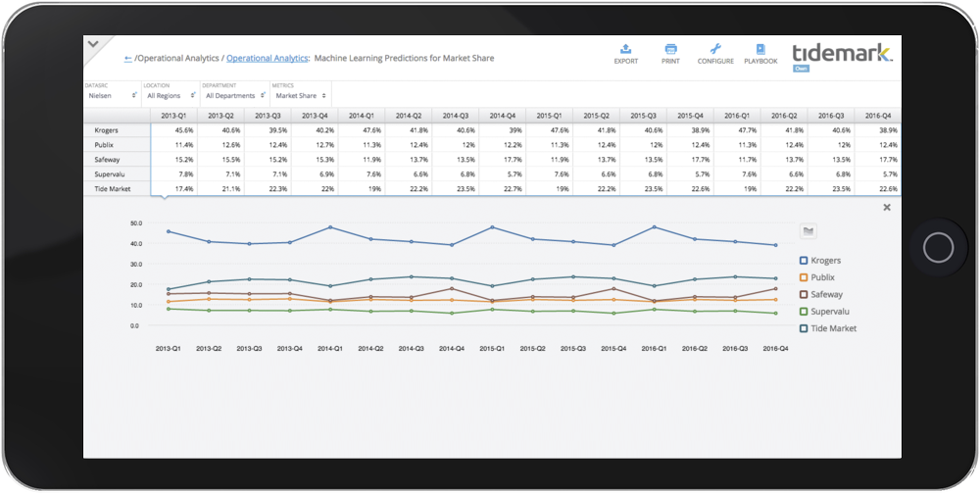Screen dimensions: 980x493
Task: Click the Export icon
Action: point(625,49)
